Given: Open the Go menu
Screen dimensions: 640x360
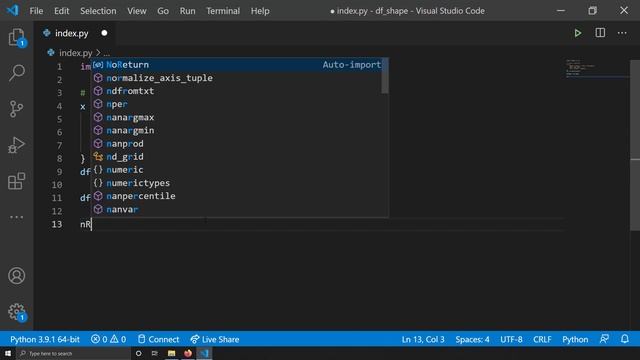Looking at the screenshot, I should point(163,11).
